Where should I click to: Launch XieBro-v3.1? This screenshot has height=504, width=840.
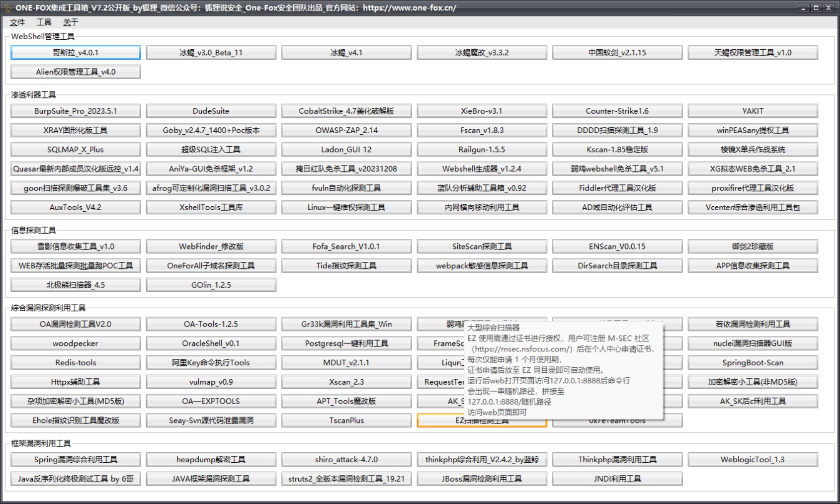click(x=482, y=111)
